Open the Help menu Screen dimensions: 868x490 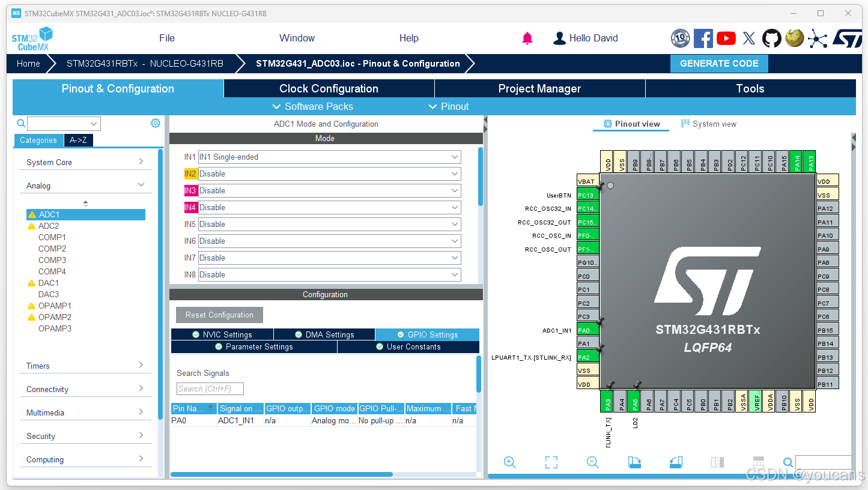pyautogui.click(x=408, y=38)
